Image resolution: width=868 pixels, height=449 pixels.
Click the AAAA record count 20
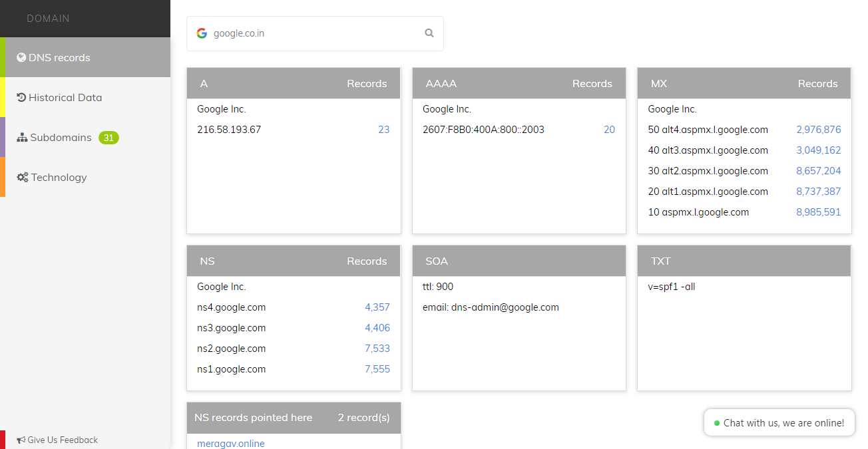tap(610, 130)
